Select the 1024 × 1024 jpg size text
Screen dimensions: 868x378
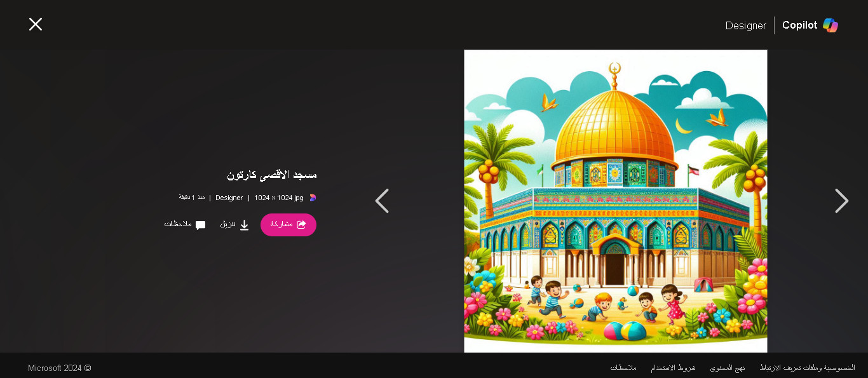279,198
